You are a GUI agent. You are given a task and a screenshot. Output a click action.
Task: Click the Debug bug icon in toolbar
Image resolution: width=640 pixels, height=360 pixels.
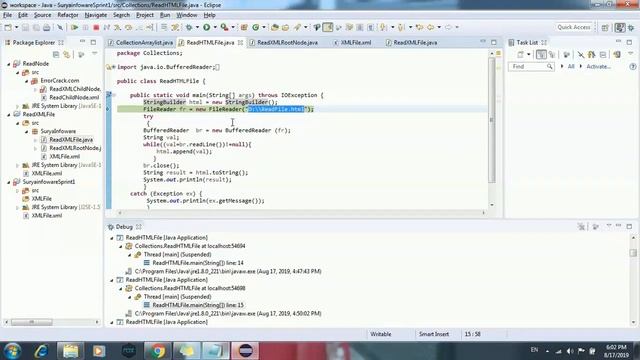point(189,27)
